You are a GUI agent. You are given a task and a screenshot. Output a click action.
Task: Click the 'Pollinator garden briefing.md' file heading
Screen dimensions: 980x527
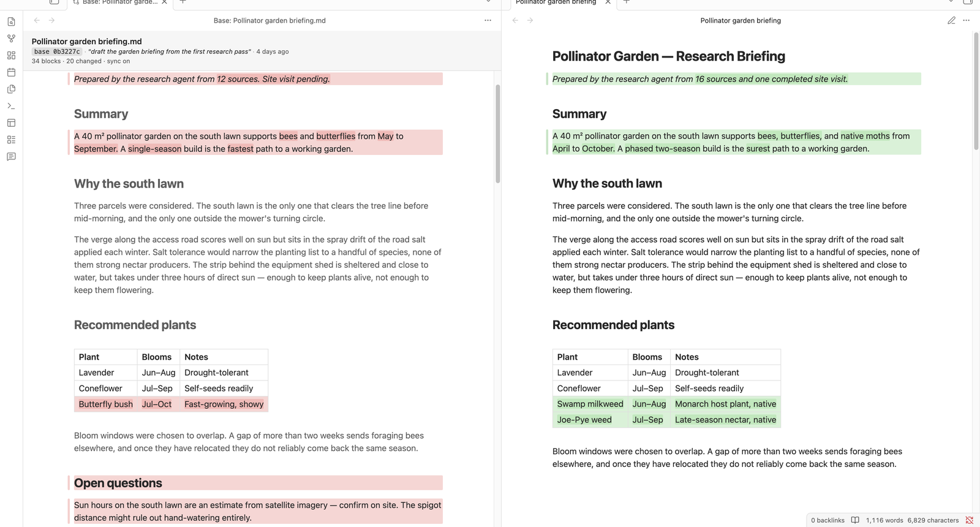point(86,41)
